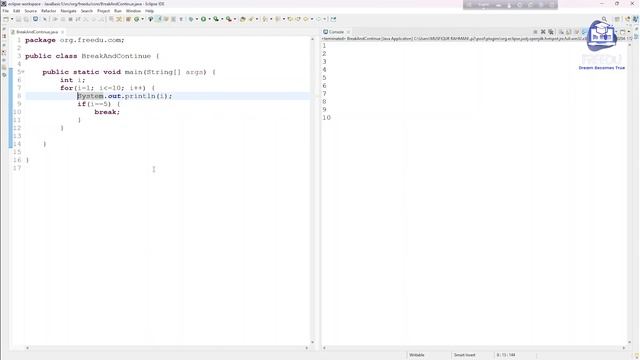The image size is (640, 360).
Task: Click the 'break;' statement line
Action: click(107, 112)
